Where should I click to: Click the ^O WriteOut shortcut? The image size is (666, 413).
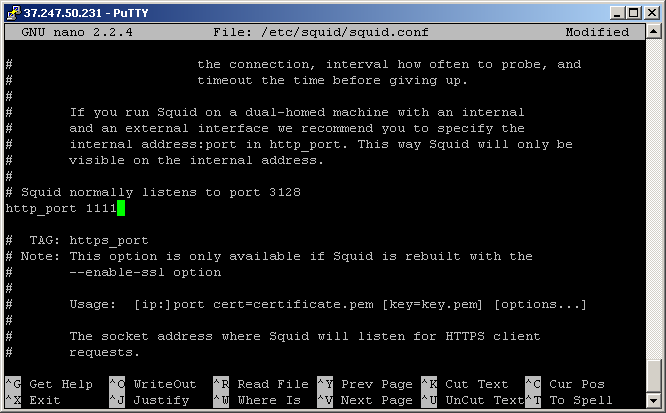click(x=153, y=384)
